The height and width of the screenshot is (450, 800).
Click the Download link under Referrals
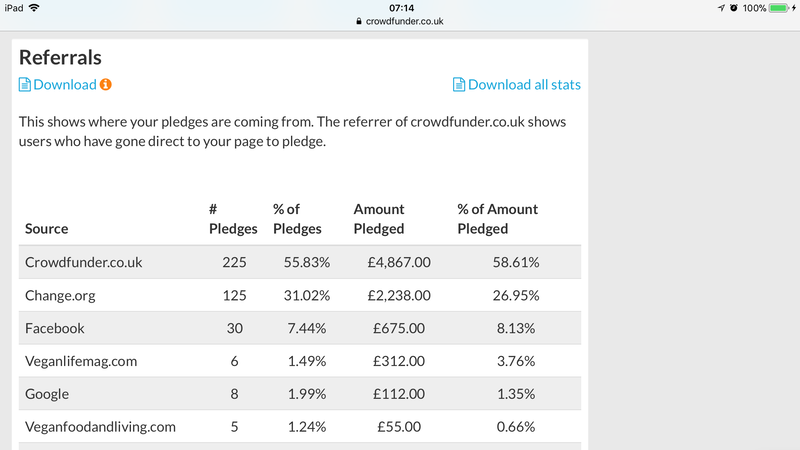point(65,85)
